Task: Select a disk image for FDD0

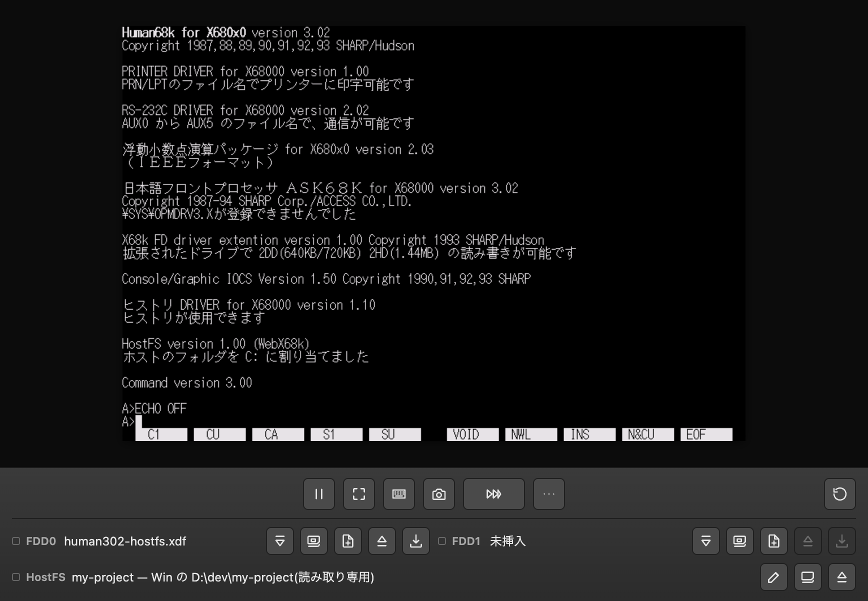Action: click(x=314, y=541)
